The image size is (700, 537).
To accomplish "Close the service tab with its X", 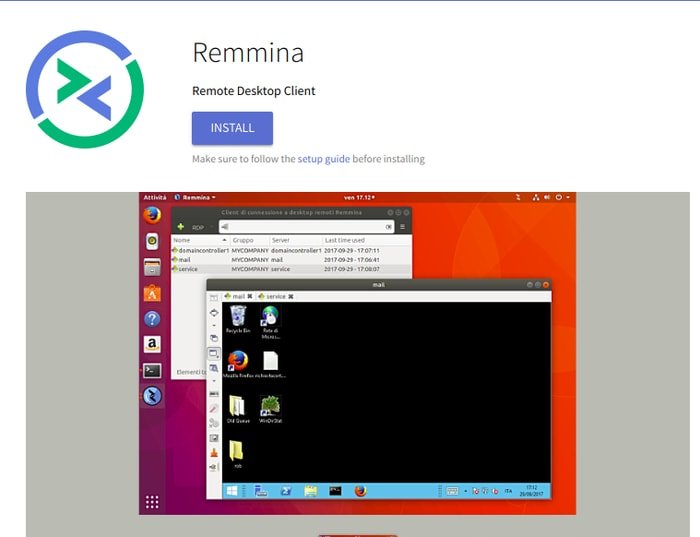I will [x=291, y=296].
